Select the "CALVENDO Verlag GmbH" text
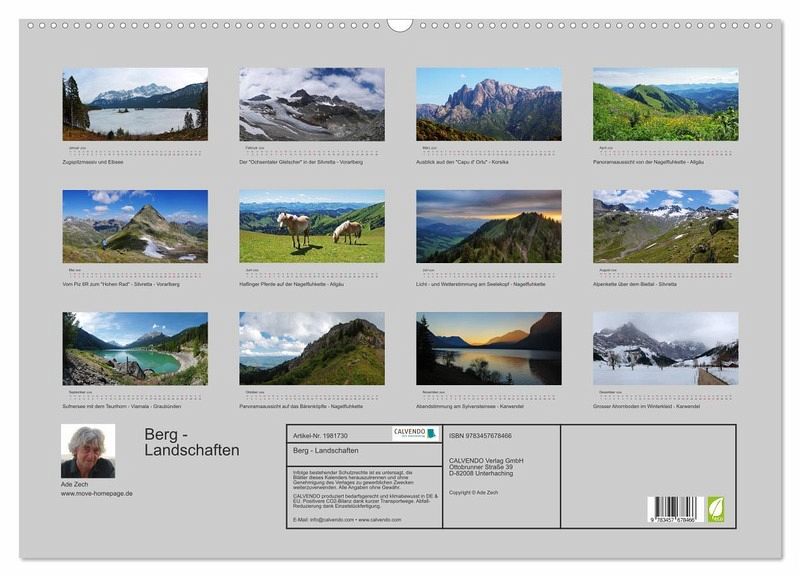 [x=486, y=460]
